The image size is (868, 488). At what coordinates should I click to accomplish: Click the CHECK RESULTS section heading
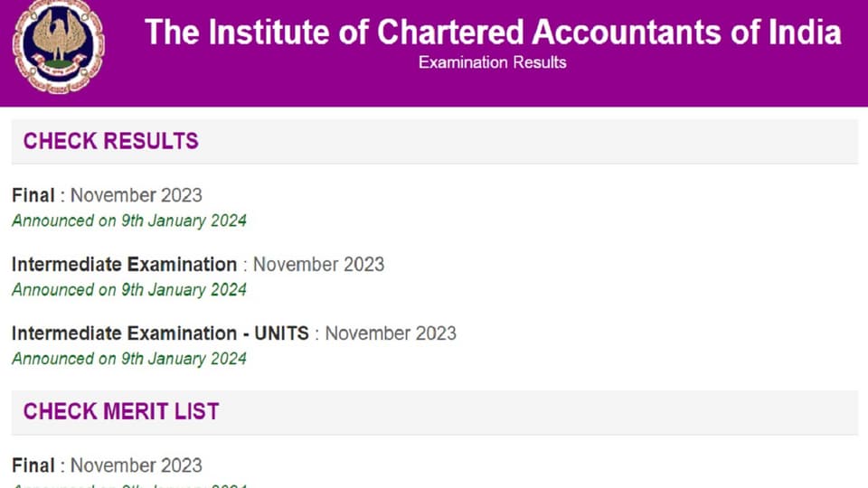click(110, 141)
